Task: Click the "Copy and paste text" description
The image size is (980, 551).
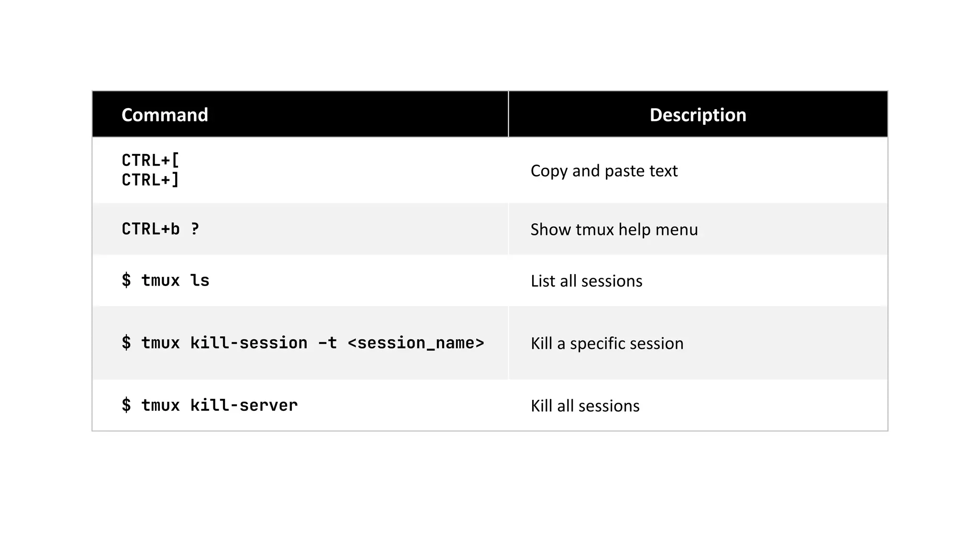Action: pos(604,171)
